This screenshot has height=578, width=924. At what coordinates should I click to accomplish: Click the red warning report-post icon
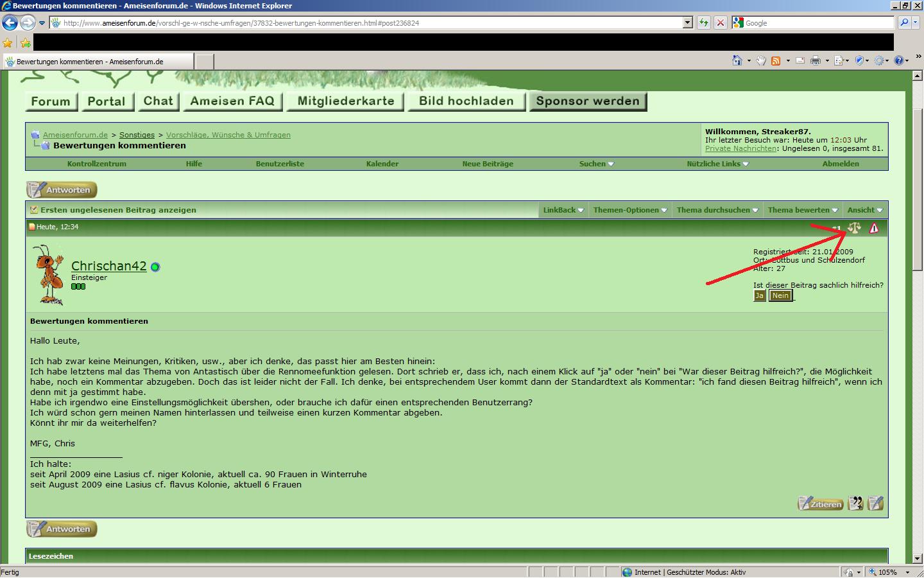pos(874,228)
